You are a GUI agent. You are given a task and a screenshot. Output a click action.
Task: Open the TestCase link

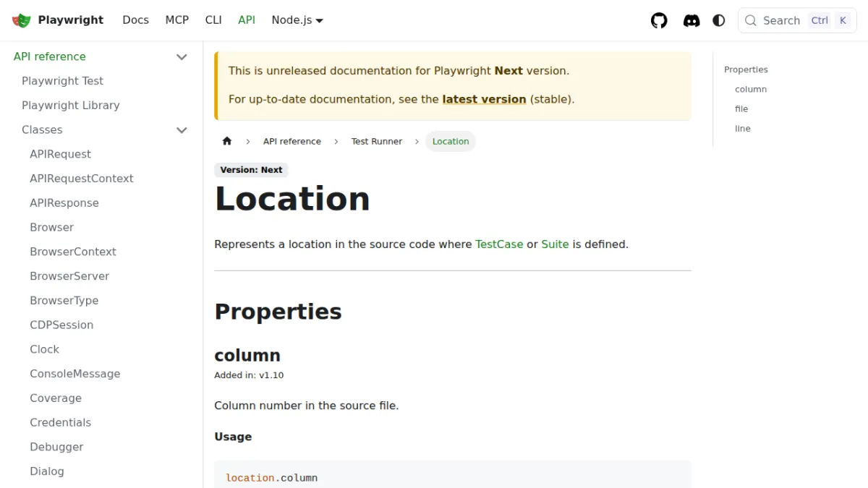(x=499, y=244)
